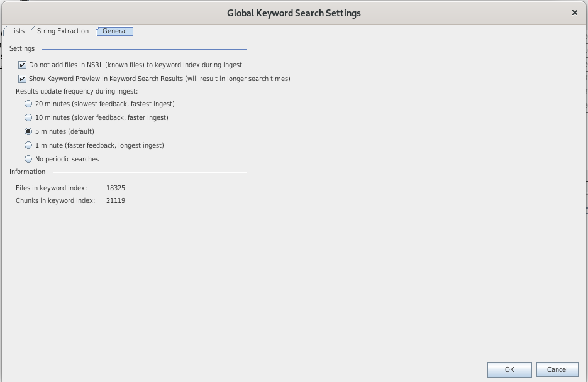Open the String Extraction tab
The height and width of the screenshot is (382, 588).
click(63, 31)
